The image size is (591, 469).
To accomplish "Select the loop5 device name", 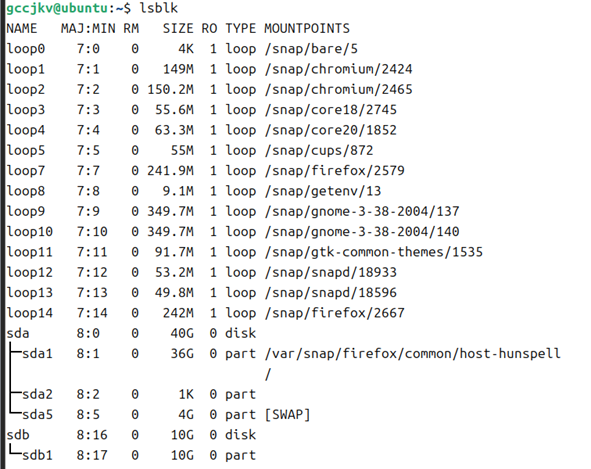I will click(26, 151).
